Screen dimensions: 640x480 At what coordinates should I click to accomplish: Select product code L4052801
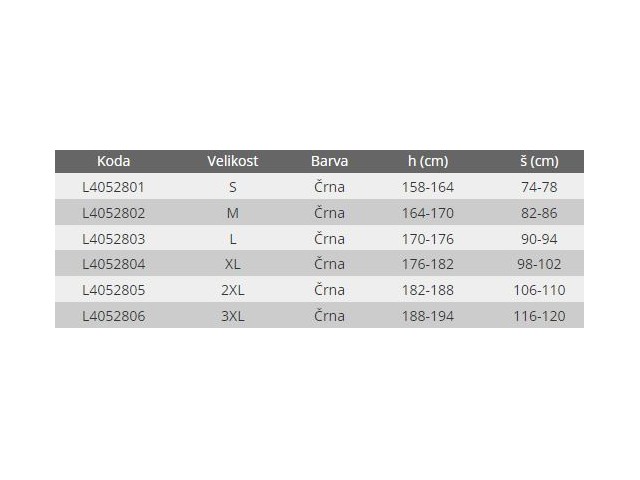pyautogui.click(x=113, y=187)
